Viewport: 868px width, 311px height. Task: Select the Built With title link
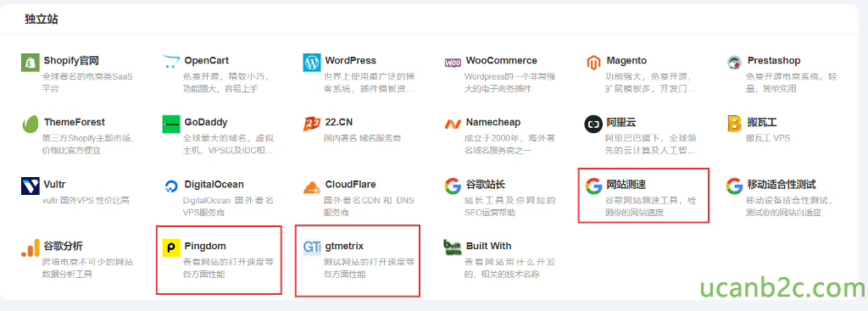coord(489,246)
